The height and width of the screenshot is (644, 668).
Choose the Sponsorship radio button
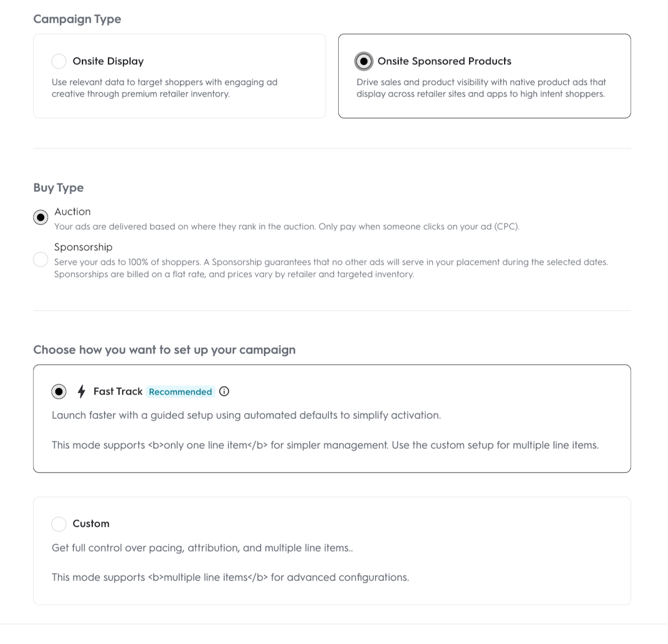[x=41, y=259]
